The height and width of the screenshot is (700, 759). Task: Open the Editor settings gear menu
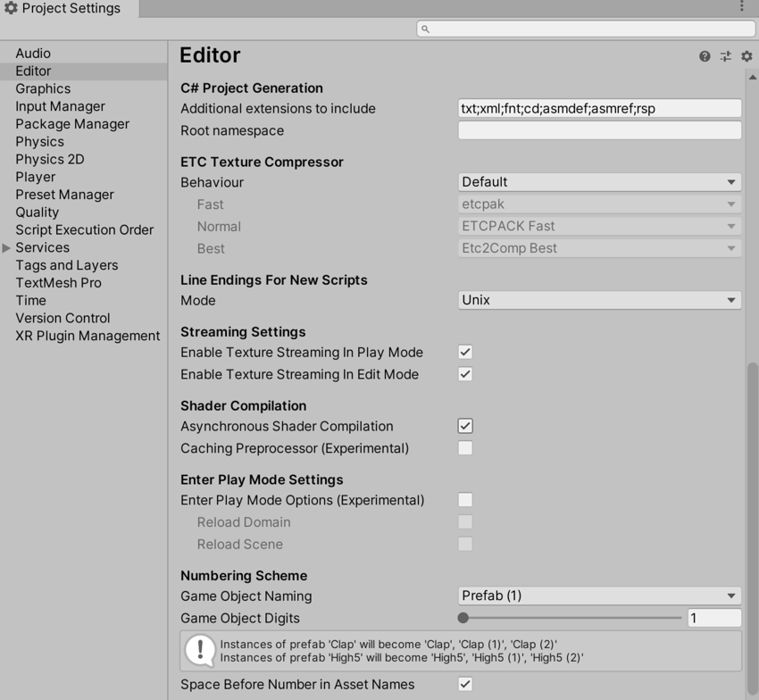(x=746, y=55)
